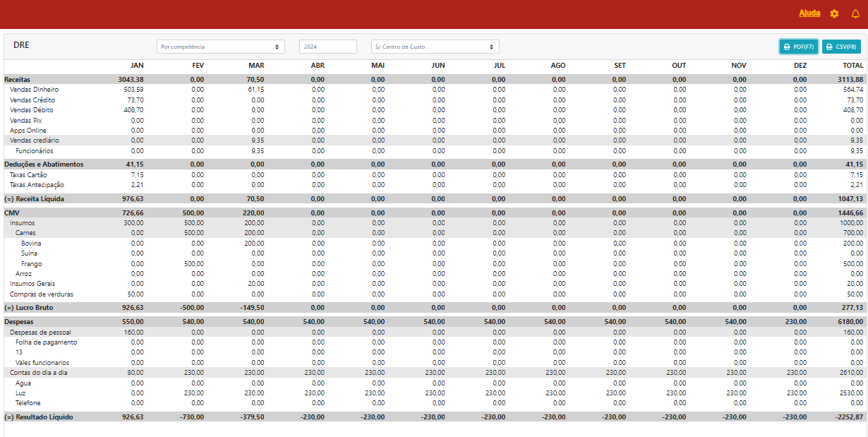Click the year field showing 2024
The width and height of the screenshot is (868, 437).
(327, 47)
